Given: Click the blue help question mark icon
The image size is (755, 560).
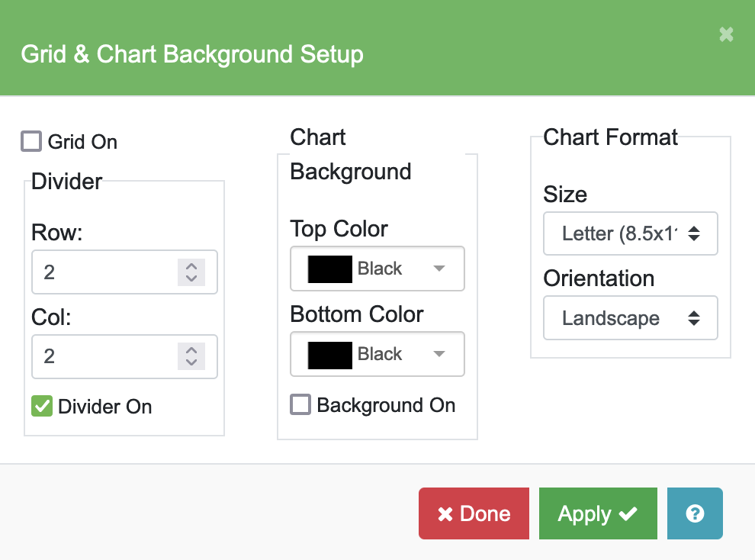Looking at the screenshot, I should point(694,513).
